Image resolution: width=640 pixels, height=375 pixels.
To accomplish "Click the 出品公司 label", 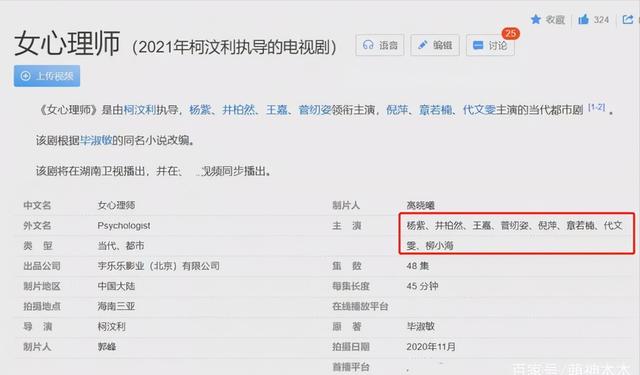I will coord(42,266).
